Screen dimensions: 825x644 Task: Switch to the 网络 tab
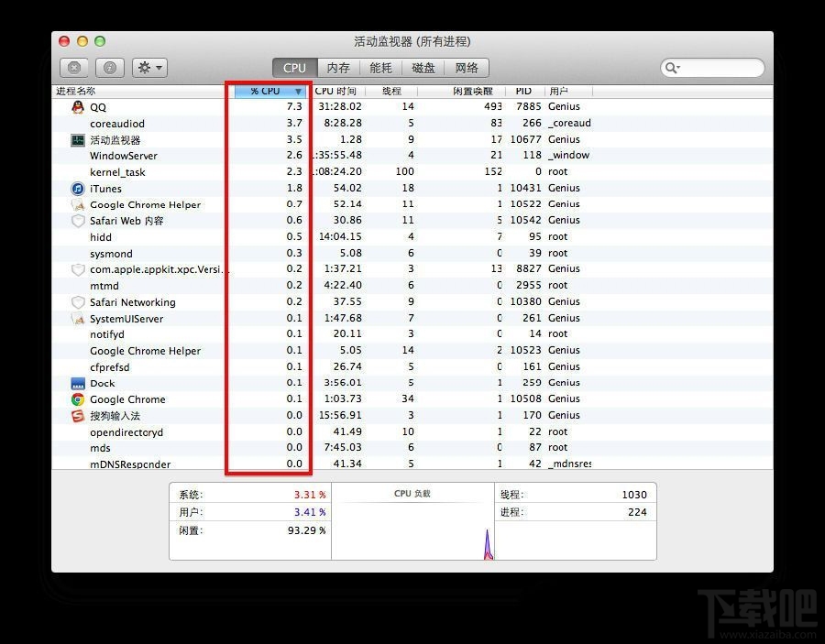pos(467,68)
